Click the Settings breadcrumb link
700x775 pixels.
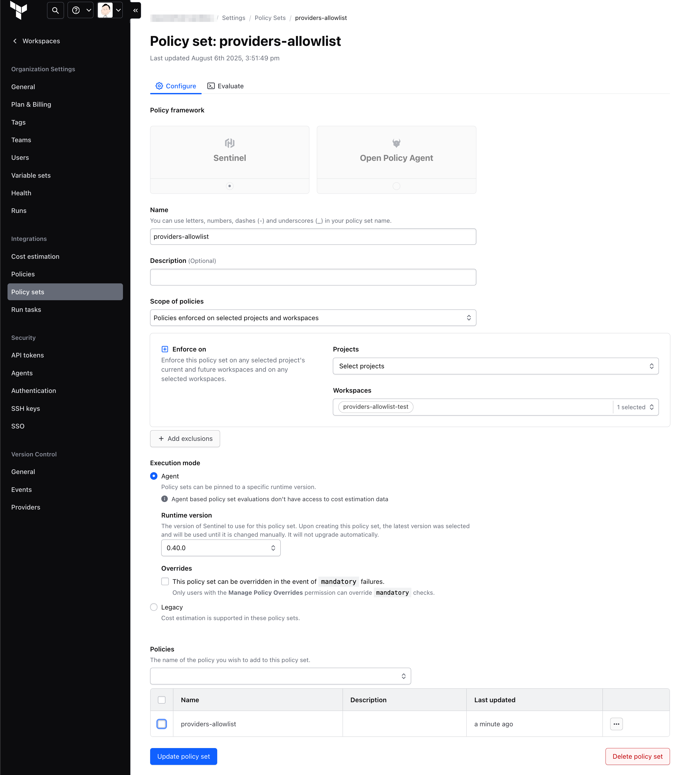click(234, 18)
